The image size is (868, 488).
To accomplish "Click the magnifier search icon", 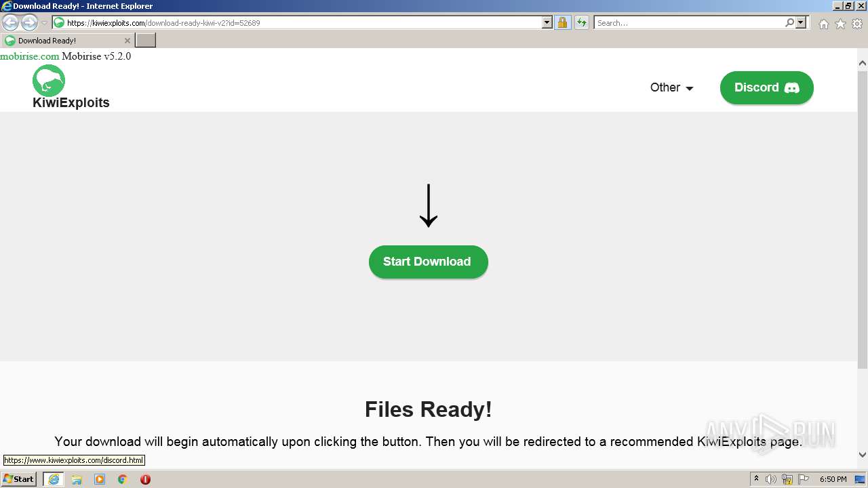I will click(x=789, y=22).
